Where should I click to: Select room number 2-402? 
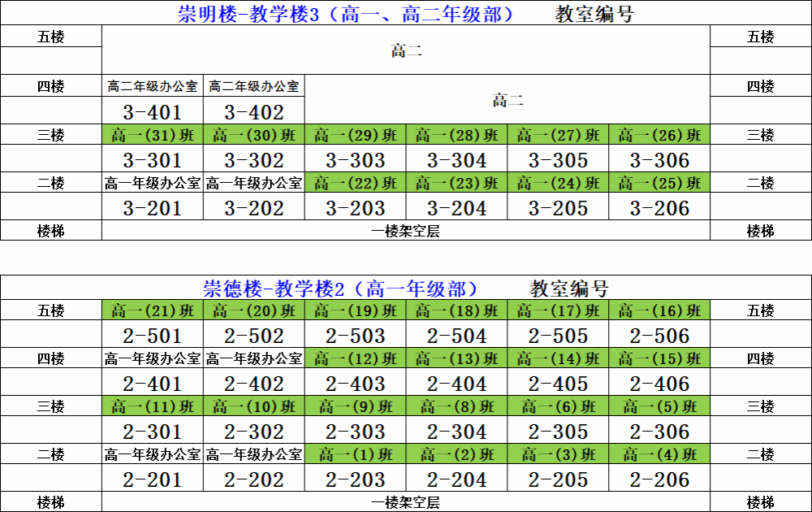[x=254, y=384]
